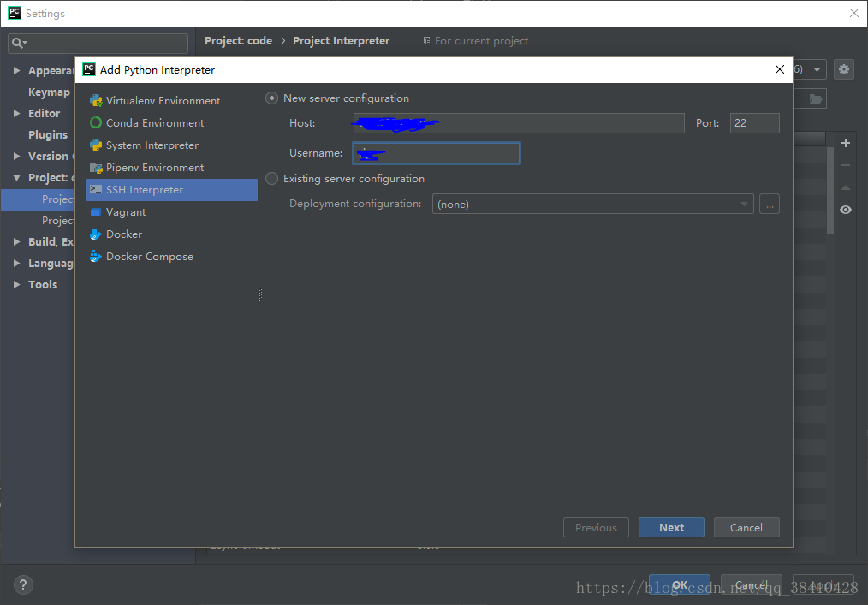Click the PyCharm logo in Settings title bar
Screen dimensions: 868x605
[x=15, y=13]
